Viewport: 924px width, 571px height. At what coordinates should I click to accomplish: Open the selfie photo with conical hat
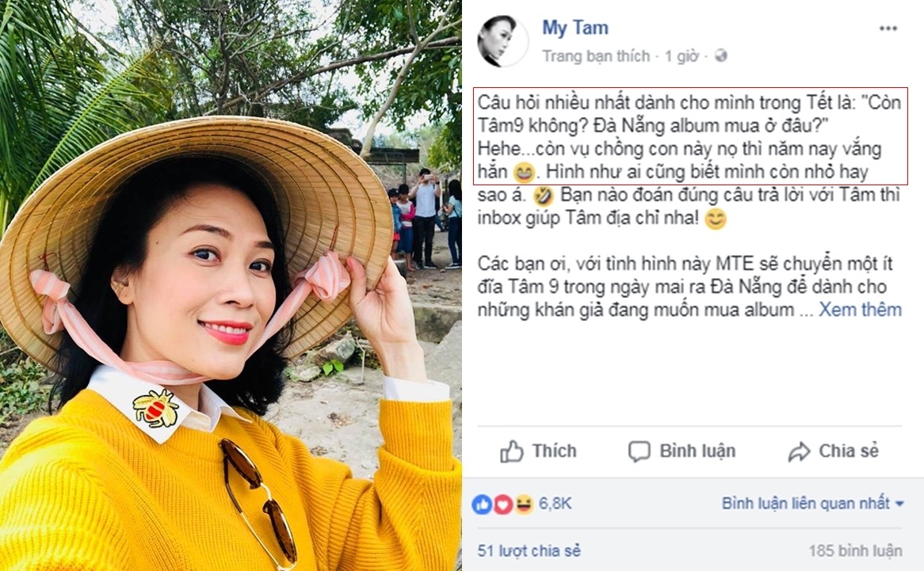coord(231,285)
